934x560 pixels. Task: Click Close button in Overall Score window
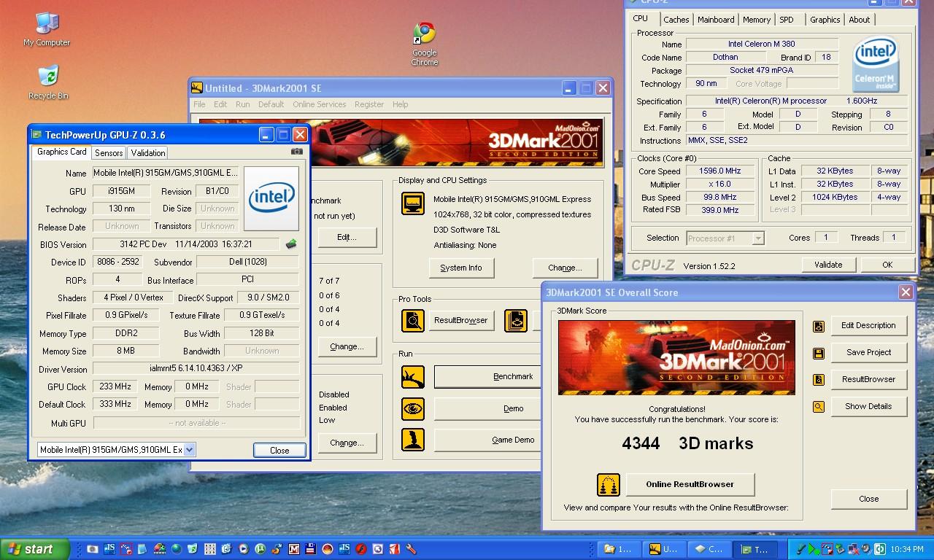click(x=868, y=499)
